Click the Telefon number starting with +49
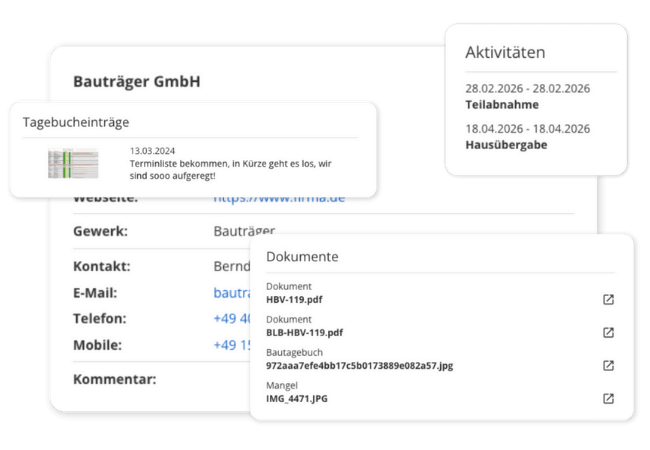 click(x=230, y=319)
